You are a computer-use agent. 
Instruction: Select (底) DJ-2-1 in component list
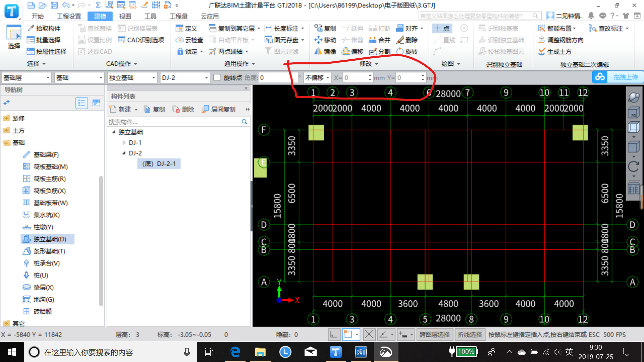[x=159, y=164]
